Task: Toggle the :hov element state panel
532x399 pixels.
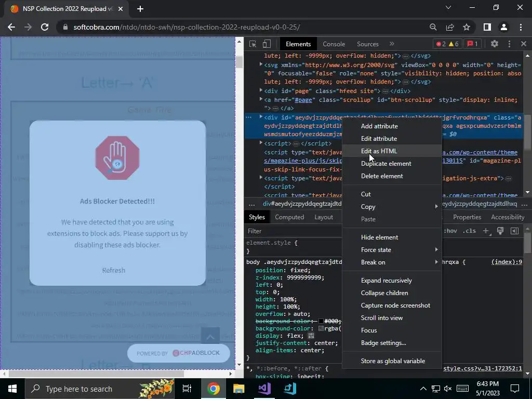Action: [x=450, y=231]
